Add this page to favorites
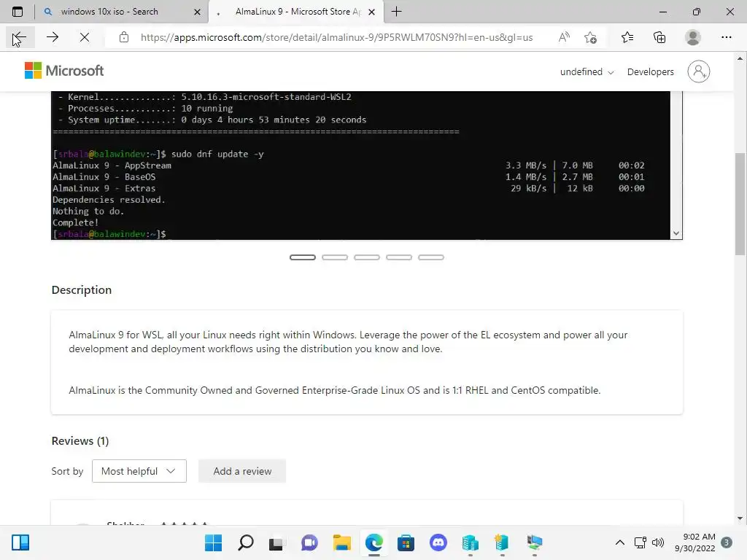The height and width of the screenshot is (560, 747). tap(591, 37)
